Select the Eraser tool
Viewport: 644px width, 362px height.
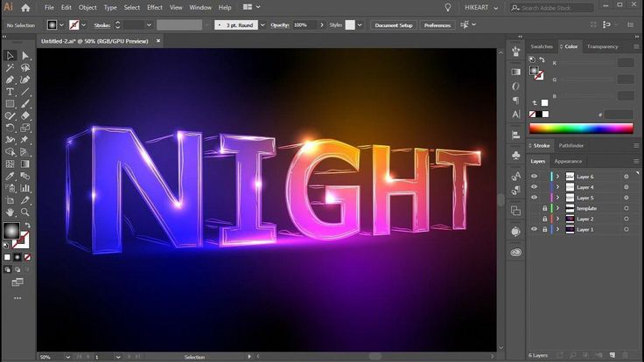pos(25,115)
